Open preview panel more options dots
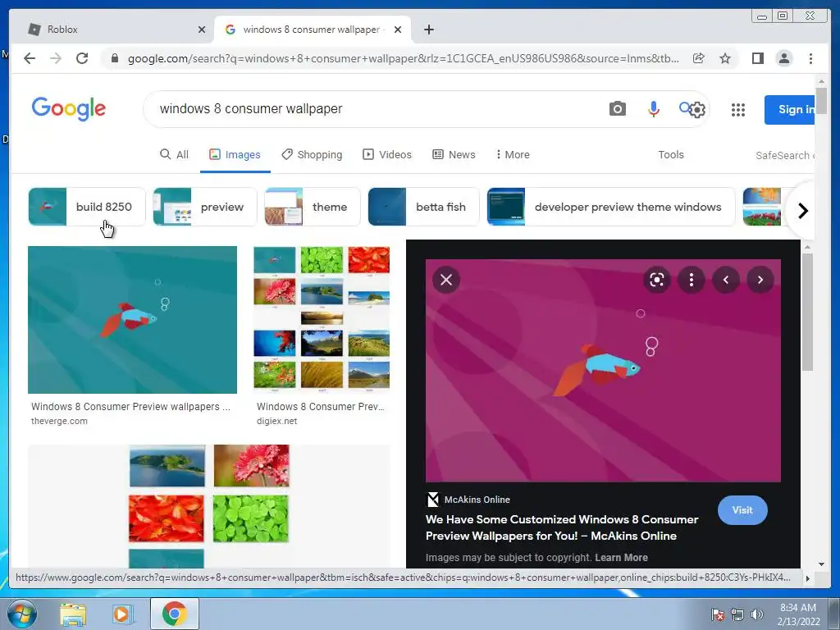 point(691,280)
